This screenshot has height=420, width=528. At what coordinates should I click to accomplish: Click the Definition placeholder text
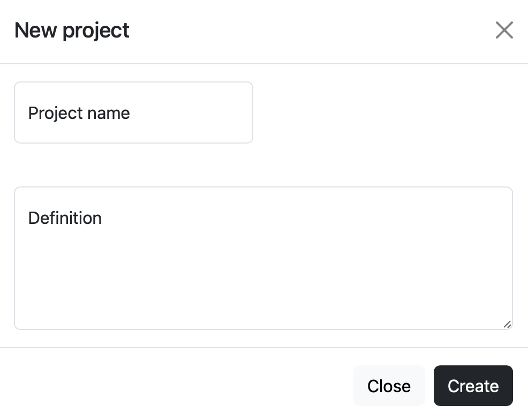click(x=65, y=218)
